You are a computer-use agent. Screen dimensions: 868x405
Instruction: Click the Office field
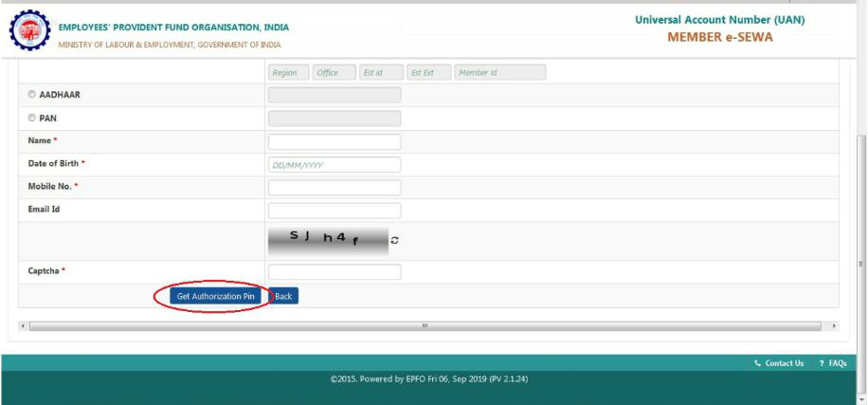334,73
